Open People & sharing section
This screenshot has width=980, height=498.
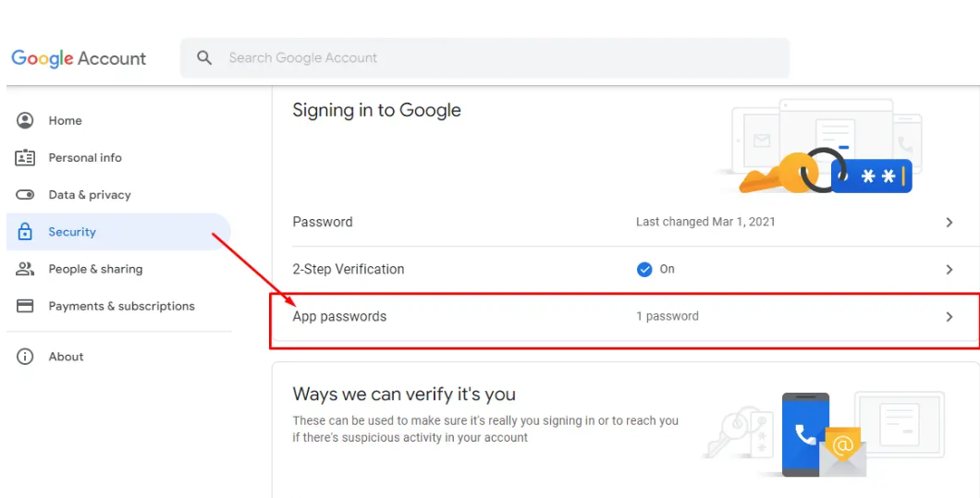[x=95, y=269]
